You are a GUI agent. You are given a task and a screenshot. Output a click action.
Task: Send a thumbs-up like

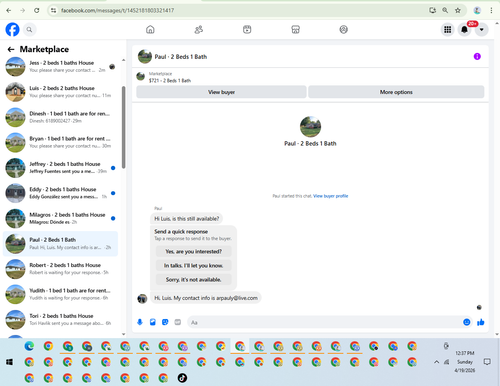[x=481, y=322]
